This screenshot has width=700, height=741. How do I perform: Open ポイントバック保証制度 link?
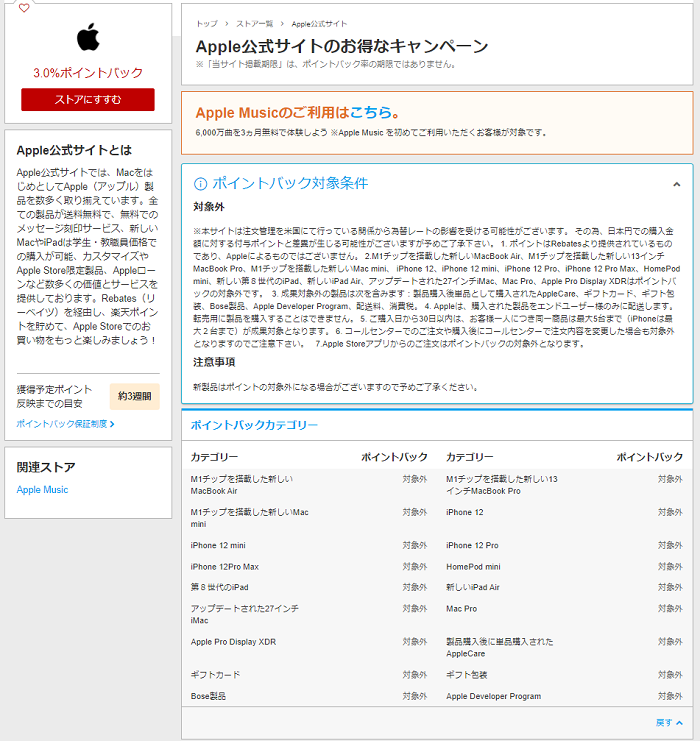62,424
